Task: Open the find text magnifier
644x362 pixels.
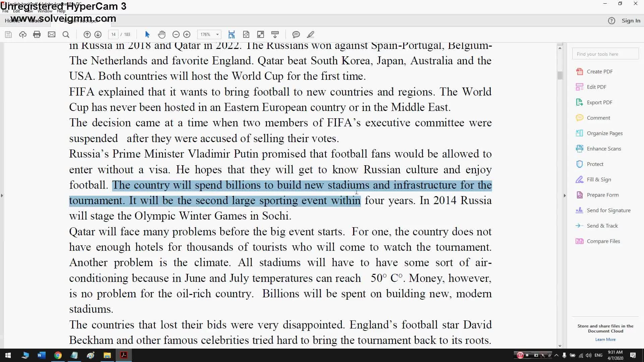Action: pos(66,35)
